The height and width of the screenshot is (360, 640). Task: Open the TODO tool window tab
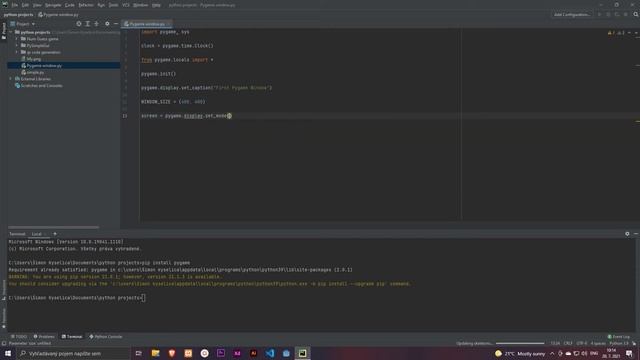click(19, 337)
